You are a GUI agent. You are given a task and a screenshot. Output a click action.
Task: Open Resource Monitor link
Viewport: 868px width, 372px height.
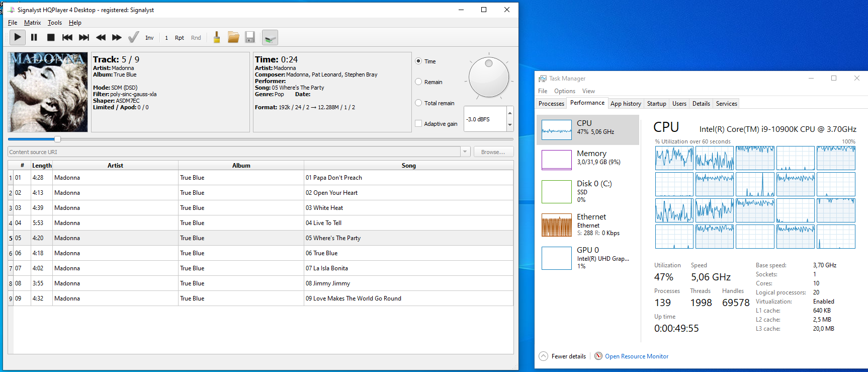pos(636,356)
